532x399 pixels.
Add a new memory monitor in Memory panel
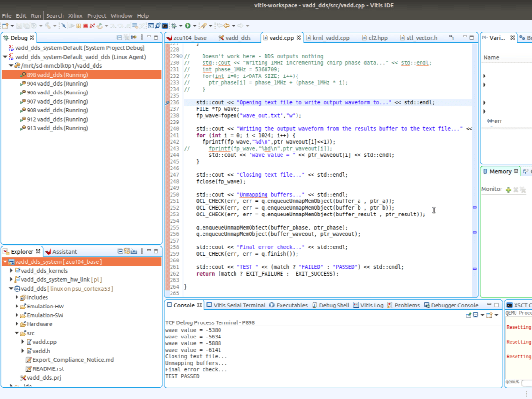507,189
